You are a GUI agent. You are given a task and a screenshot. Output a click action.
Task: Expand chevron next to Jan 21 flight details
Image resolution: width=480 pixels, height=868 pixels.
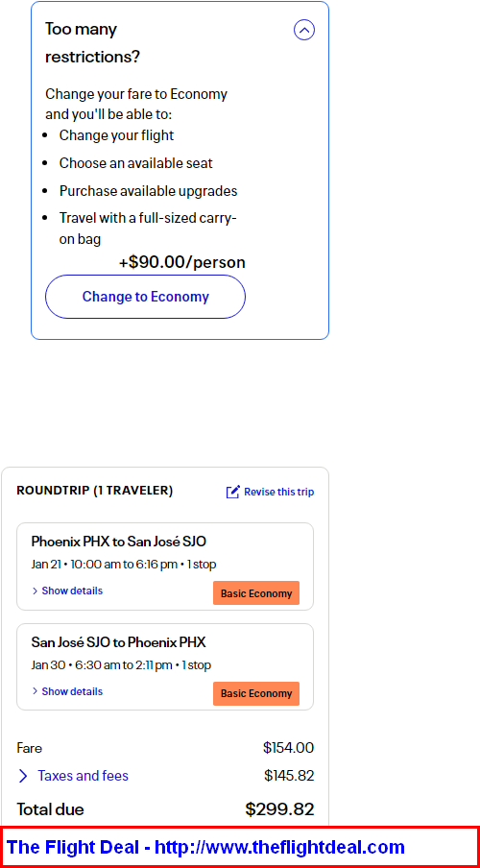pyautogui.click(x=36, y=591)
